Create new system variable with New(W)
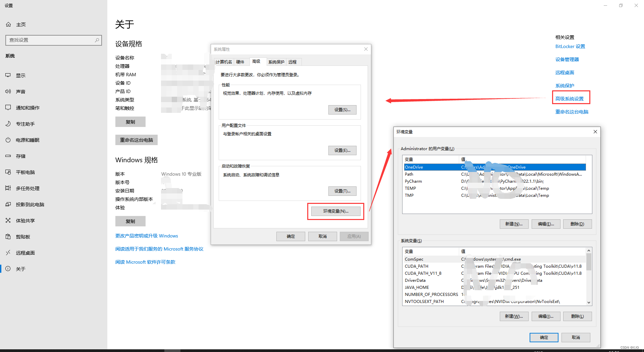This screenshot has height=352, width=644. pyautogui.click(x=514, y=316)
